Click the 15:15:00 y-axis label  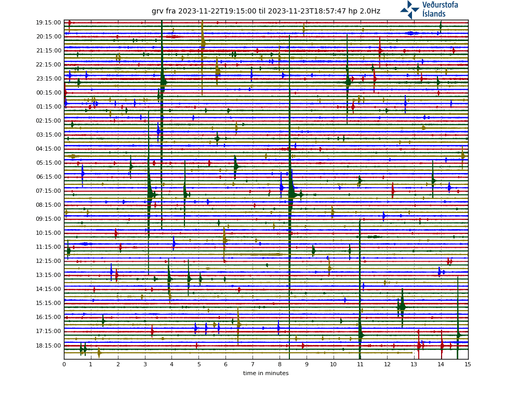[x=48, y=303]
